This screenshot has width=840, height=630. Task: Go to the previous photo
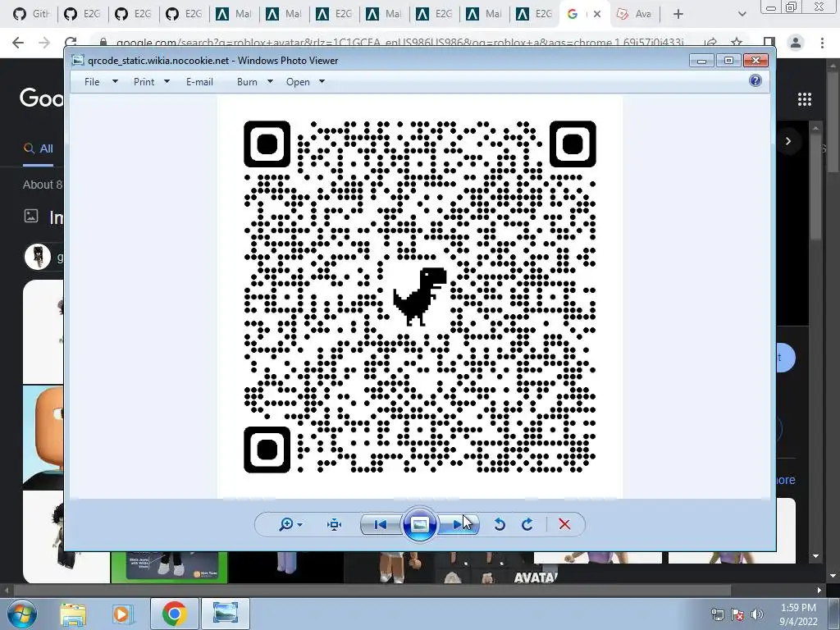[x=381, y=524]
